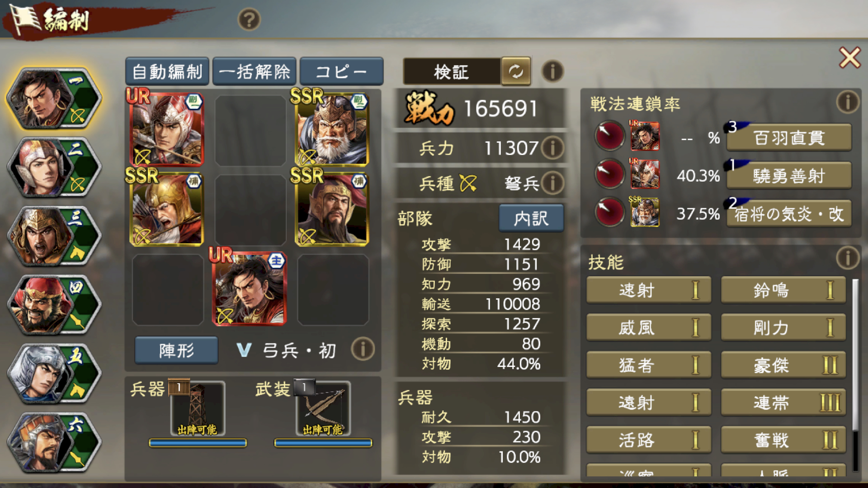
Task: Show info for 戦法連鎖率 panel
Action: click(848, 102)
